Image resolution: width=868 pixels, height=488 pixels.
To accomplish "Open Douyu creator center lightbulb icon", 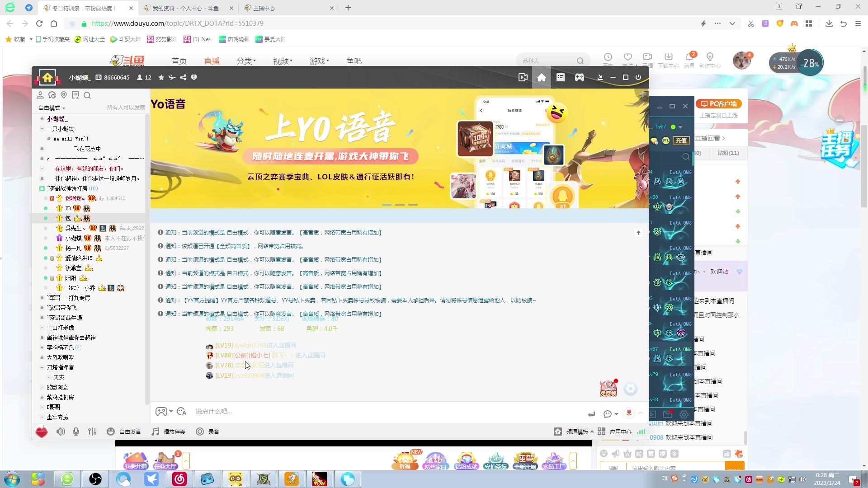I will (x=710, y=57).
